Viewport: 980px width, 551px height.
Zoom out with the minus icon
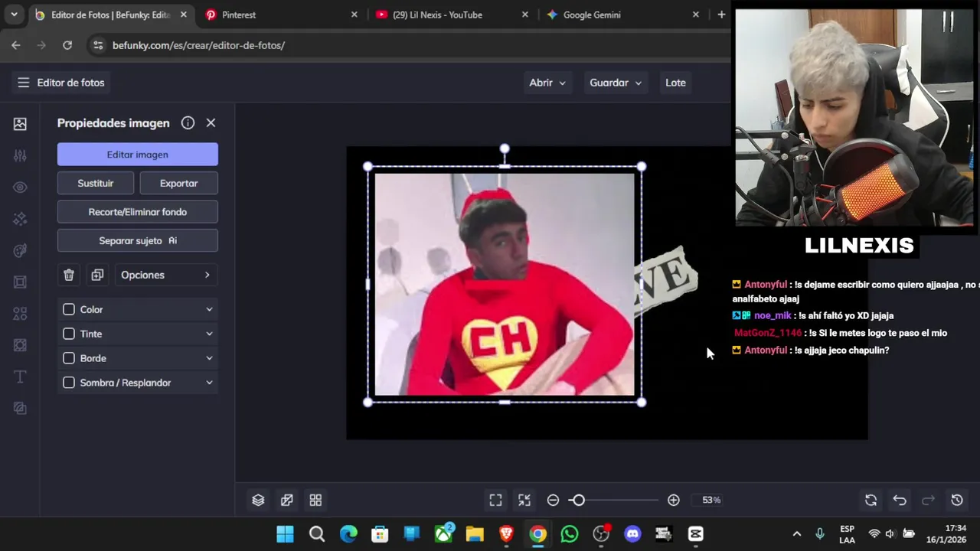point(553,500)
